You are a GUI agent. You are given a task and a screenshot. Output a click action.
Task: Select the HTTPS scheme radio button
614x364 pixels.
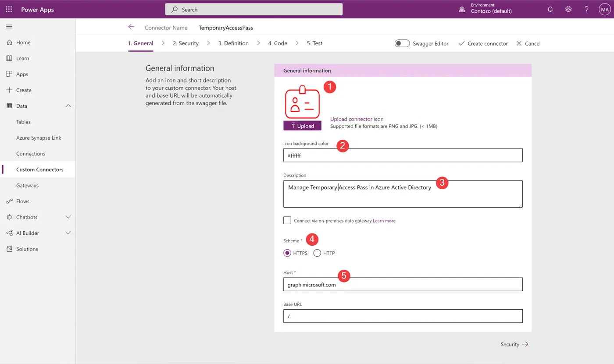287,253
